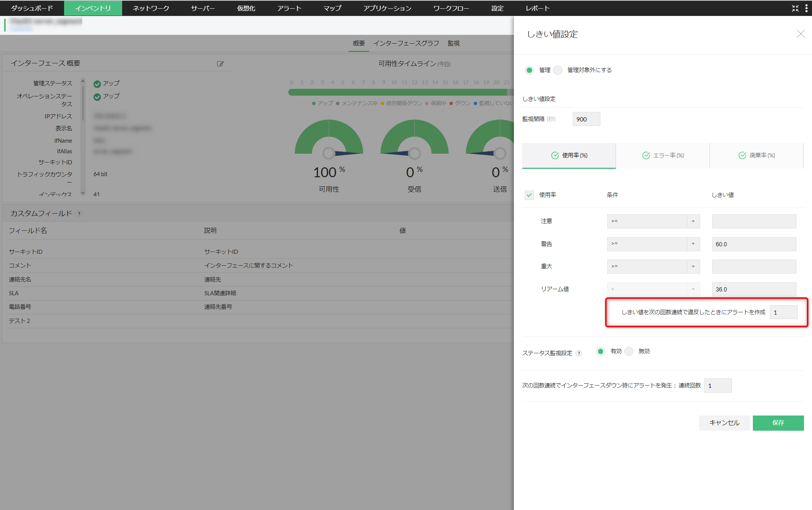Viewport: 812px width, 510px height.
Task: Click the キャンセル button
Action: [724, 423]
